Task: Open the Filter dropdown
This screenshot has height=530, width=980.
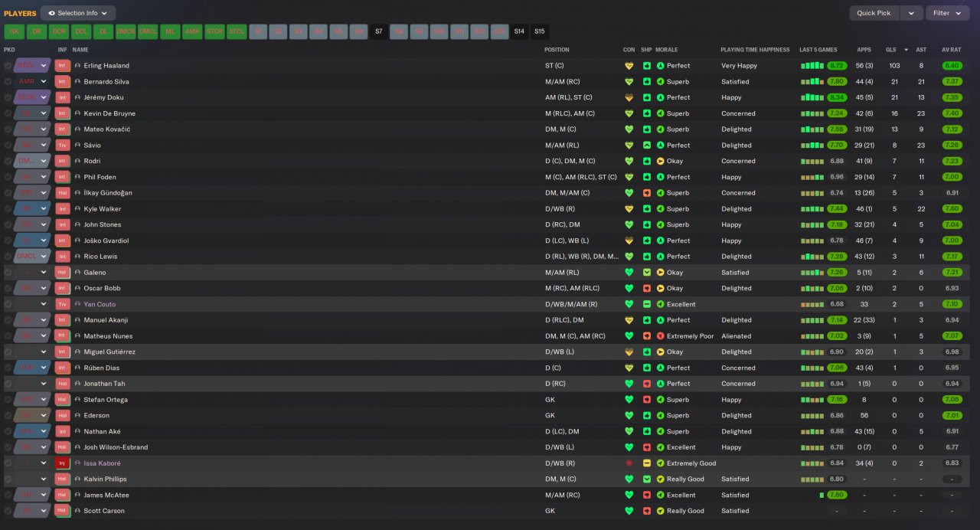Action: [948, 13]
